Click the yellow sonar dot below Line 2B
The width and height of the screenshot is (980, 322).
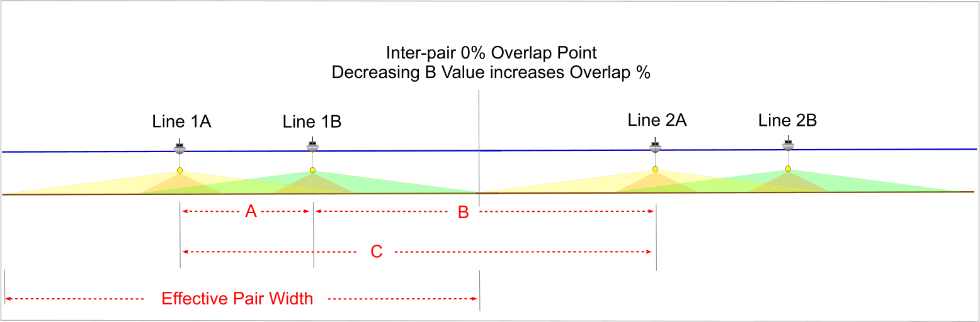788,169
